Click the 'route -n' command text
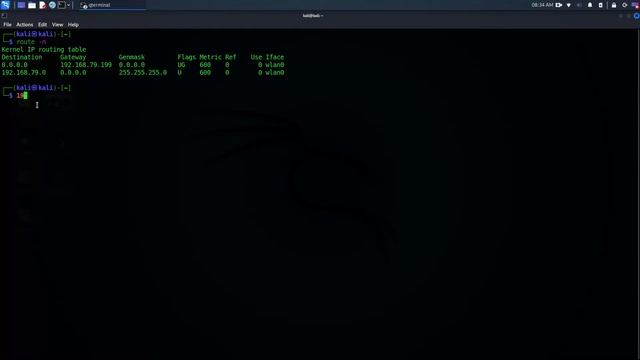The width and height of the screenshot is (640, 360). pyautogui.click(x=31, y=42)
